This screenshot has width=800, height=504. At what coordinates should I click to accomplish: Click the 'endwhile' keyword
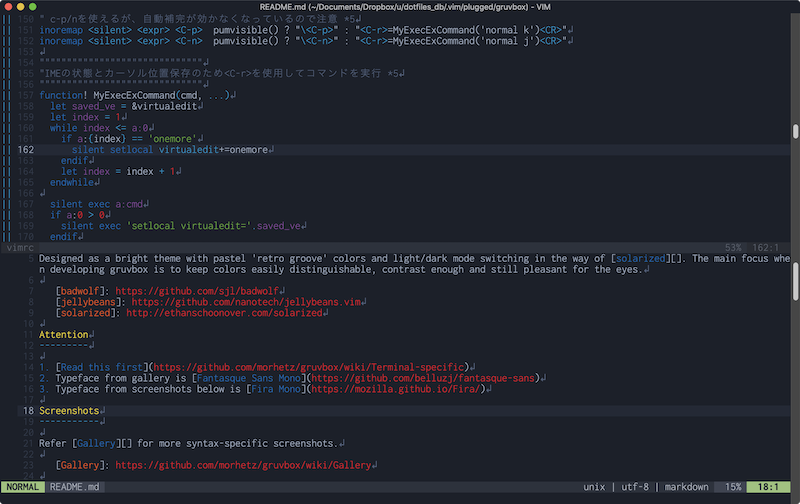point(72,183)
